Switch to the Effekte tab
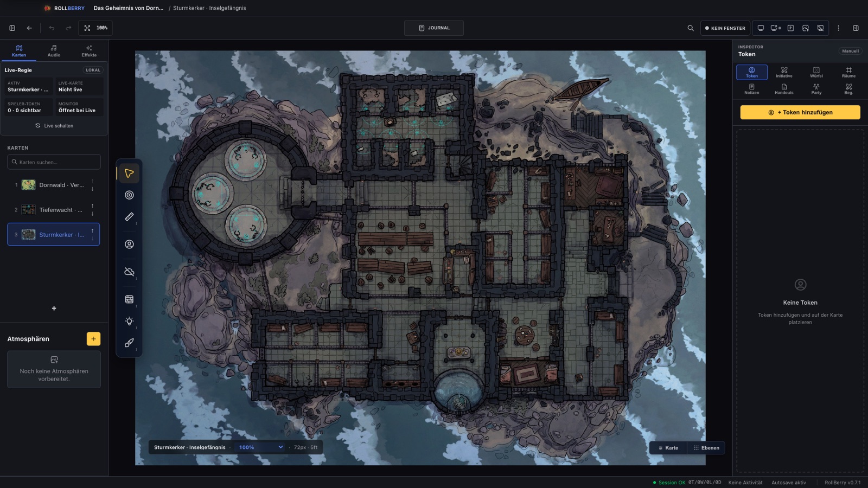The height and width of the screenshot is (488, 868). coord(89,51)
